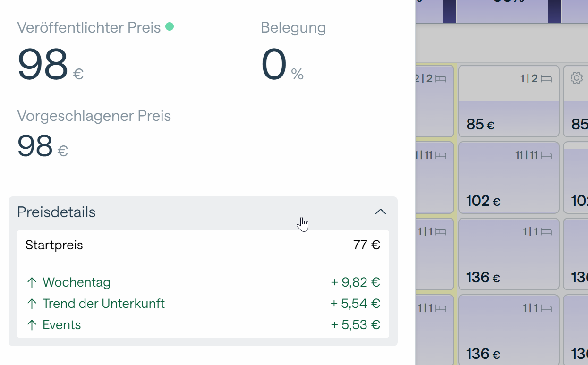Select the bed icon in the 102 € cell
This screenshot has height=365, width=588.
pos(546,155)
